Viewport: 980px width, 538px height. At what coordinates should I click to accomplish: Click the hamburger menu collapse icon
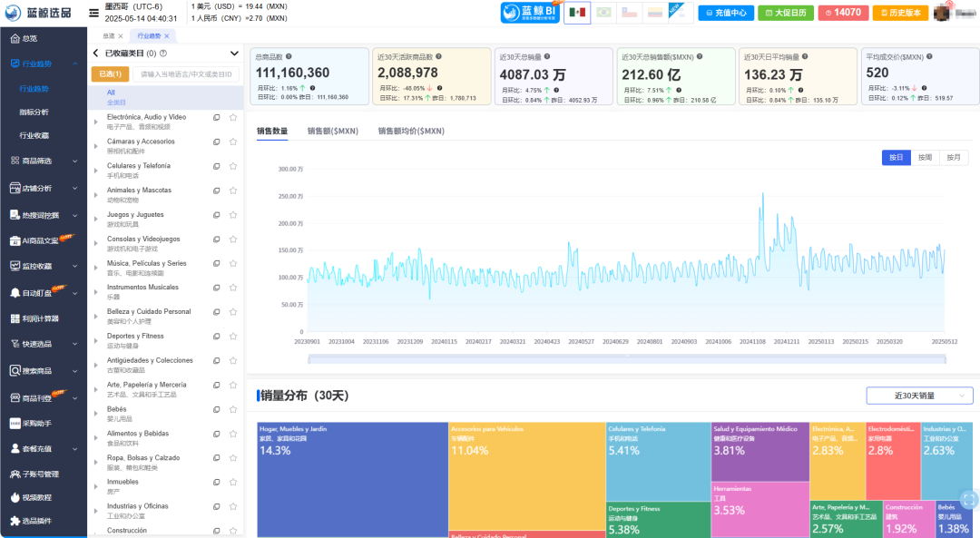[93, 13]
